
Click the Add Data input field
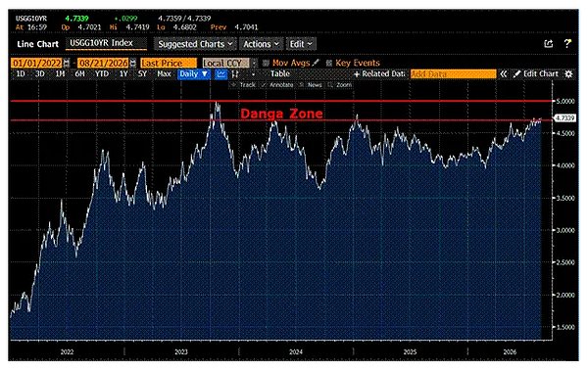pos(453,74)
